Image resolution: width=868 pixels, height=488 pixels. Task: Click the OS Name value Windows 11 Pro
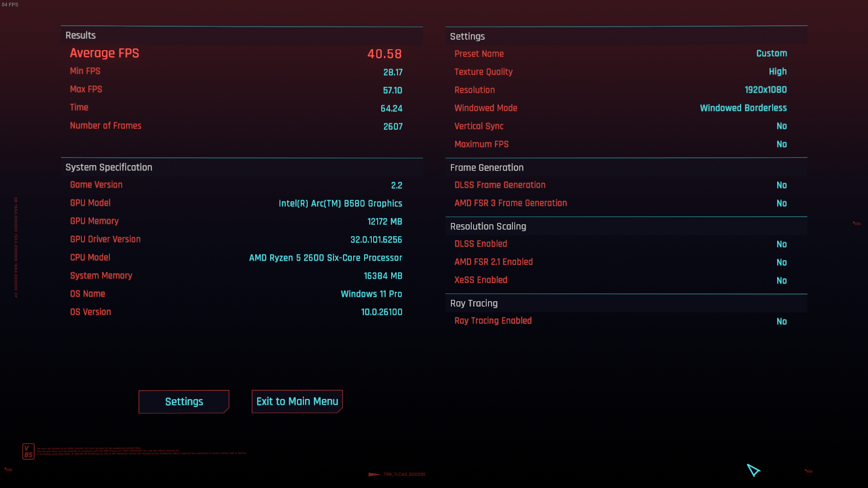click(371, 294)
